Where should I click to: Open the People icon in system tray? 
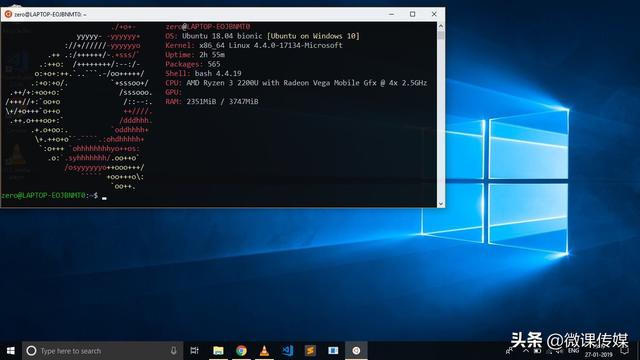509,351
